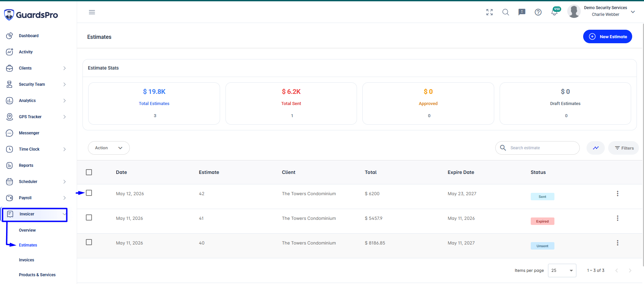Click the Approved stat card
This screenshot has width=644, height=284.
[428, 103]
